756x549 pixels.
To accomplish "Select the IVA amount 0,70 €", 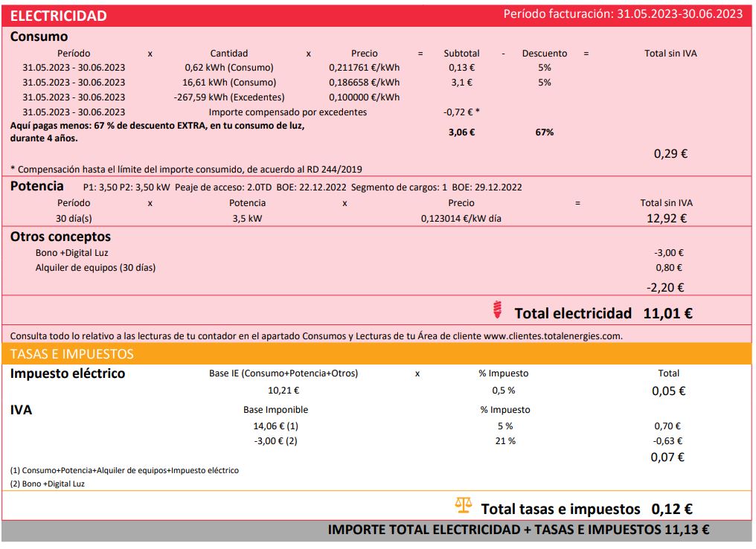I will [x=667, y=426].
